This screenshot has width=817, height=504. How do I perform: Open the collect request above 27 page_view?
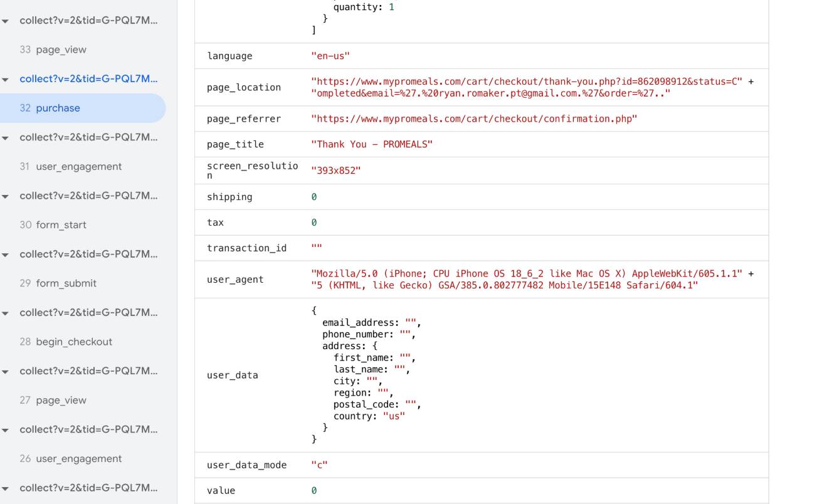[x=88, y=370]
